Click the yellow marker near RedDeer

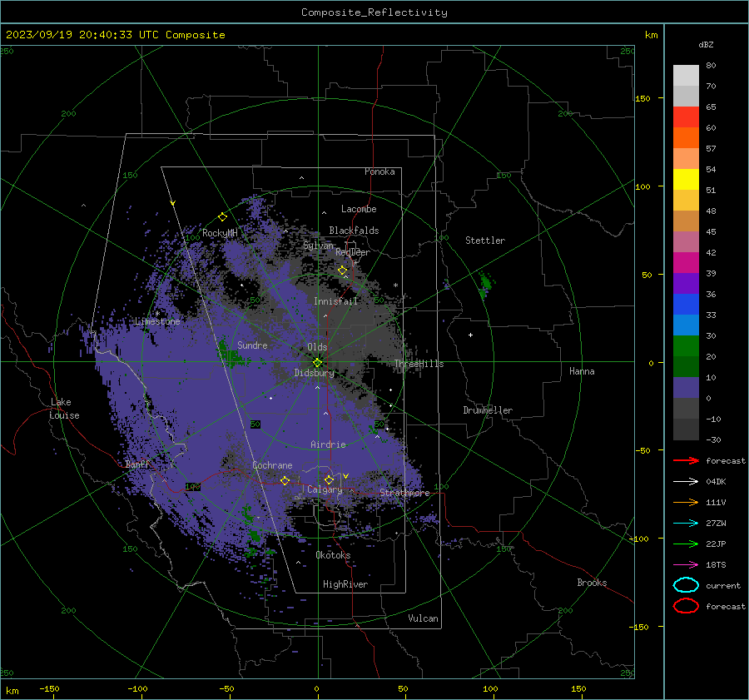coord(342,271)
